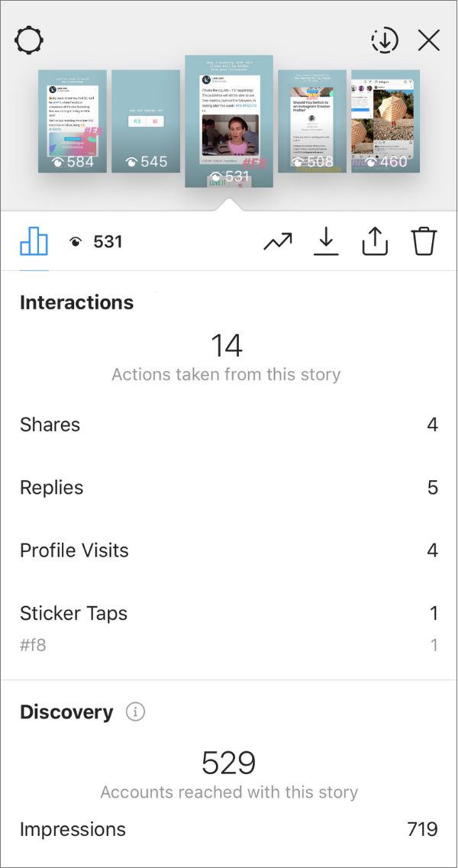Viewport: 458px width, 868px height.
Task: Select the Yes/No poll story with 545 views
Action: [146, 121]
